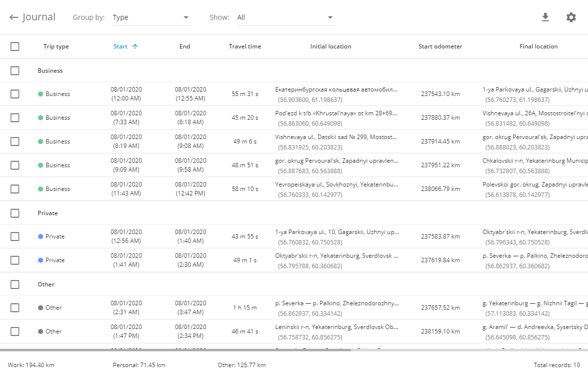
Task: Sort by Start odometer column
Action: (x=440, y=47)
